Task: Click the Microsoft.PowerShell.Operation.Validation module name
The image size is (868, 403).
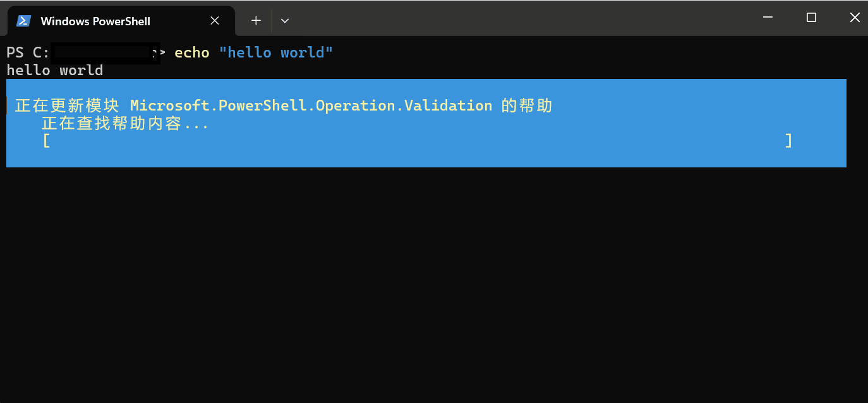Action: point(311,105)
